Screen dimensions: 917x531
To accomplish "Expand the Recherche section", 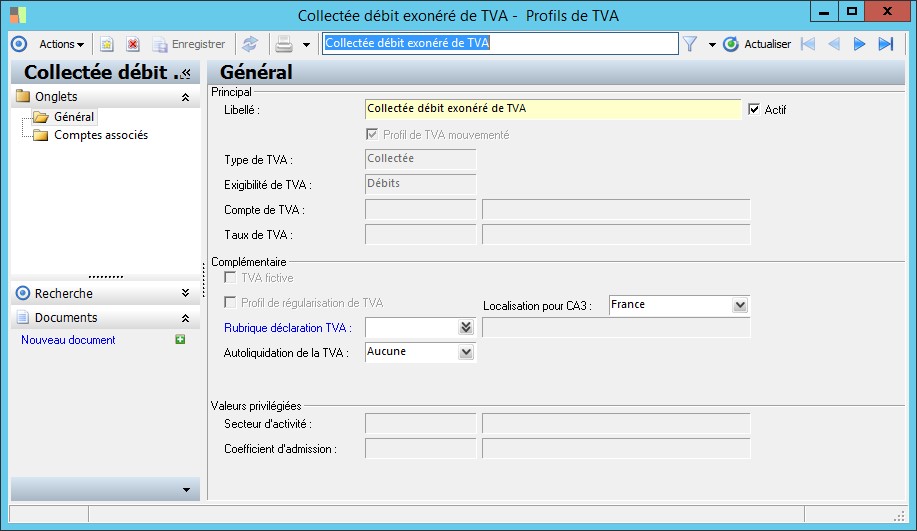I will (x=185, y=293).
